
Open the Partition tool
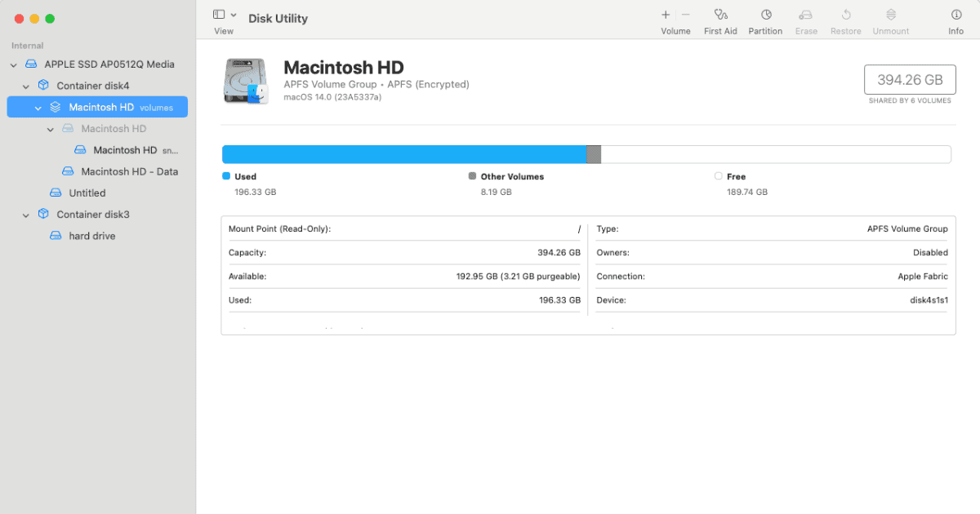point(766,15)
